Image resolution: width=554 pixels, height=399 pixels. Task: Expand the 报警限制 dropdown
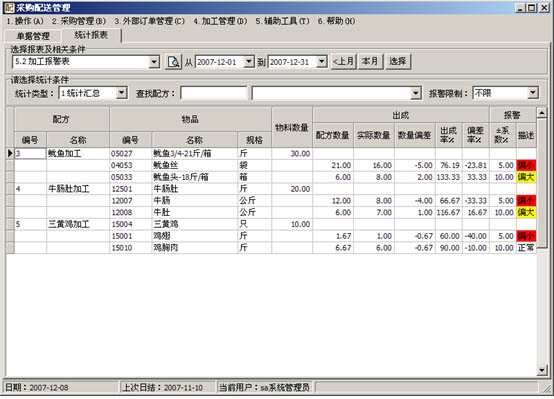(x=533, y=93)
